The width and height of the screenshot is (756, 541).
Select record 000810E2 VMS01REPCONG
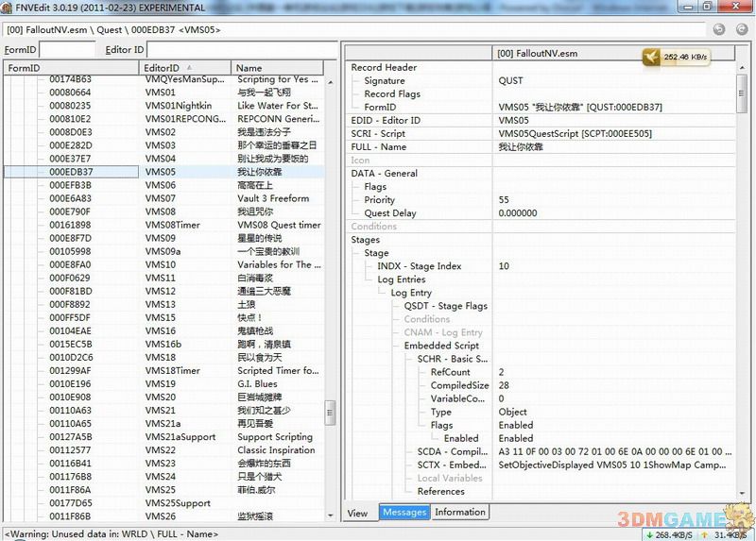(x=163, y=119)
